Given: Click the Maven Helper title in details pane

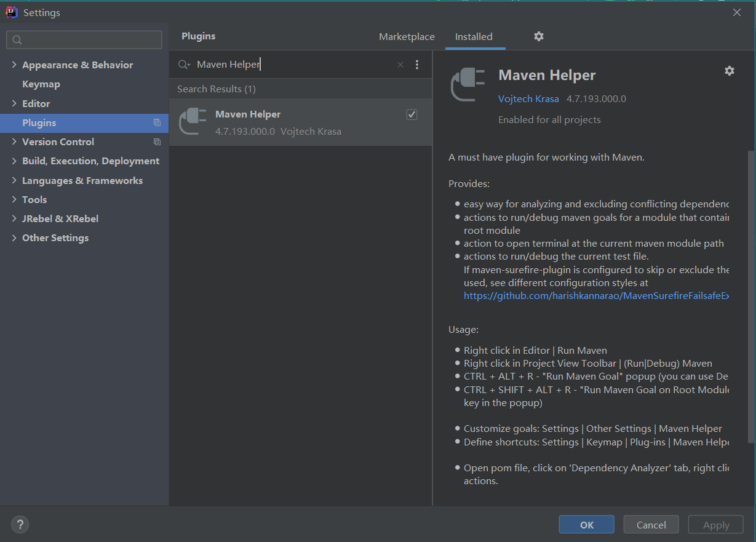Looking at the screenshot, I should (x=547, y=75).
